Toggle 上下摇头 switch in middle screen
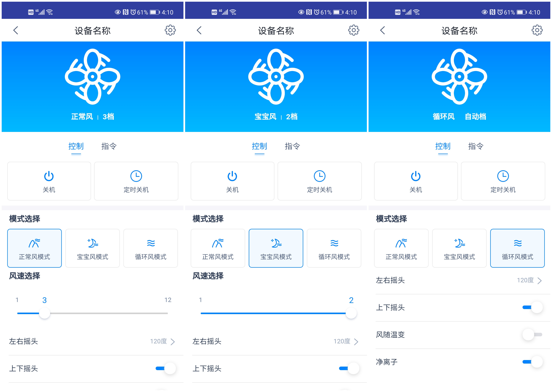Screen dimensions: 552x392 point(349,368)
